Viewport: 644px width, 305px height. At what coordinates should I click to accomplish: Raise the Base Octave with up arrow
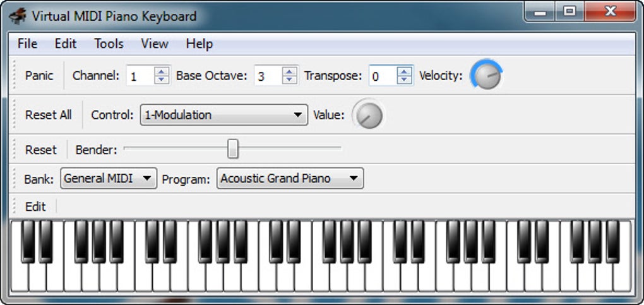pyautogui.click(x=290, y=71)
